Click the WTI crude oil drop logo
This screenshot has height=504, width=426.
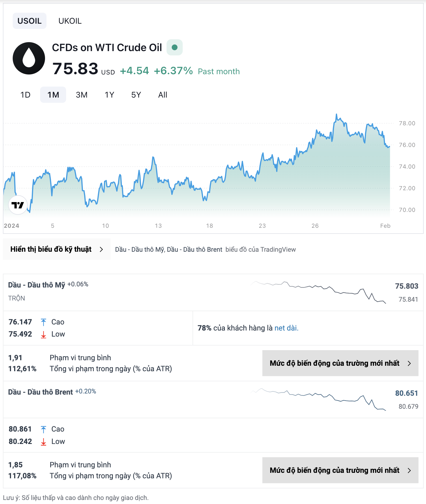29,58
